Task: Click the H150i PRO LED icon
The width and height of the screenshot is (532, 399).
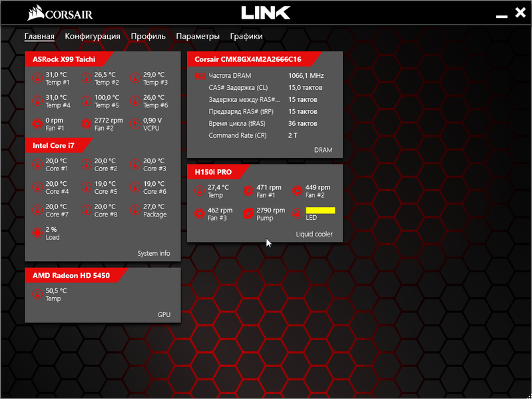Action: (297, 213)
